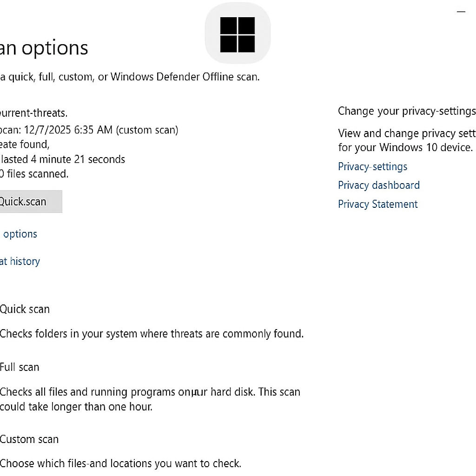
Task: Click the 'Change your privacy-settings' heading
Action: click(407, 111)
